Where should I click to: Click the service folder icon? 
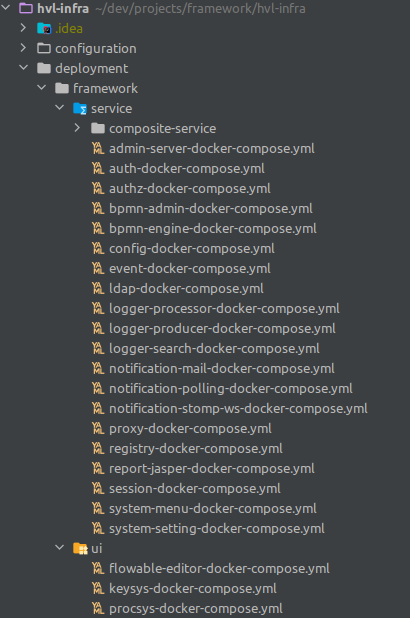80,108
